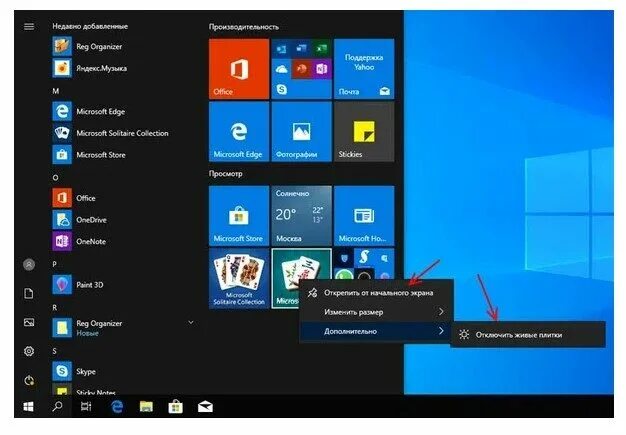Open the Office apps folder tile
Screen dimensions: 626x435
point(301,69)
